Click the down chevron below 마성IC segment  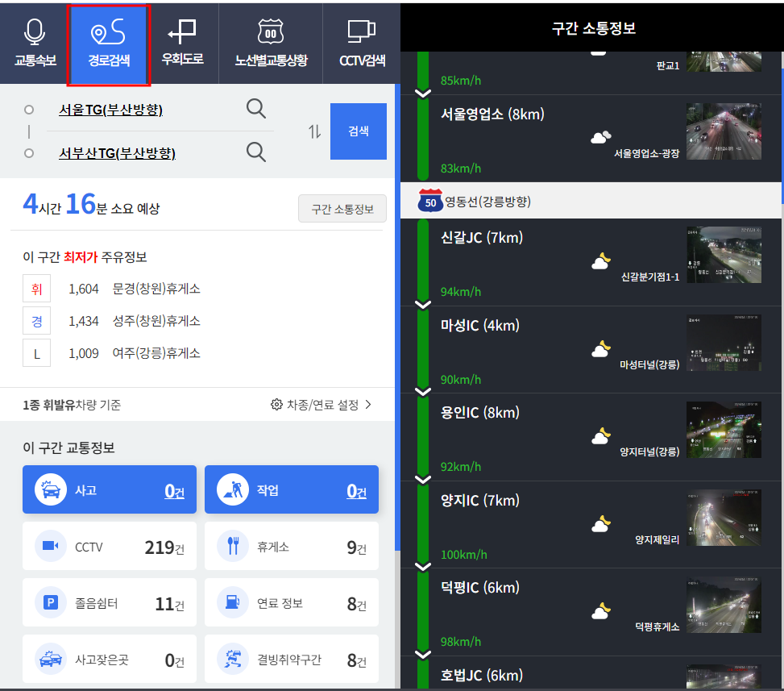422,392
